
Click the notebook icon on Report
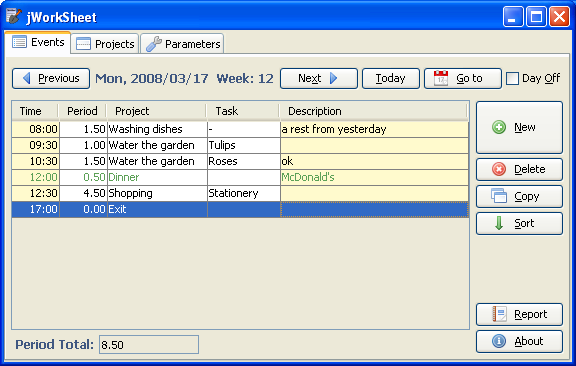point(500,314)
